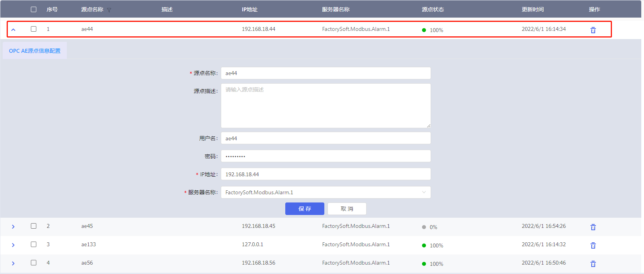
Task: Collapse the expanded ae44 row
Action: pyautogui.click(x=13, y=30)
